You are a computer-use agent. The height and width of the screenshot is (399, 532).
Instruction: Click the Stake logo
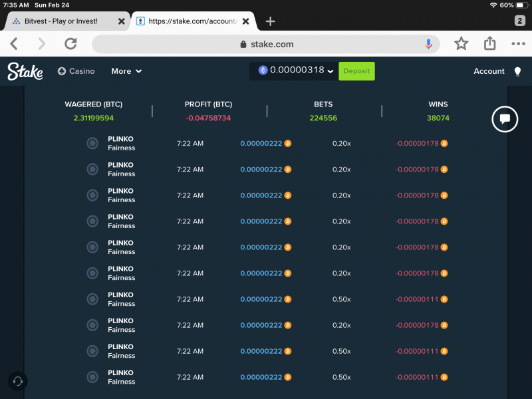(x=25, y=71)
